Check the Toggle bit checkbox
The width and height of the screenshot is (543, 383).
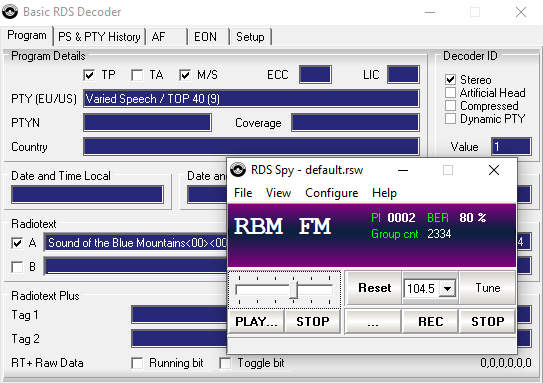pyautogui.click(x=225, y=363)
